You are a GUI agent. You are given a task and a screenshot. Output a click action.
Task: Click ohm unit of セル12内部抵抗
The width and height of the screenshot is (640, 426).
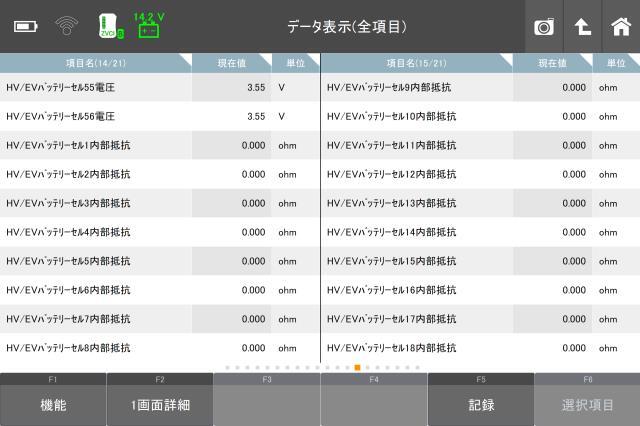608,174
